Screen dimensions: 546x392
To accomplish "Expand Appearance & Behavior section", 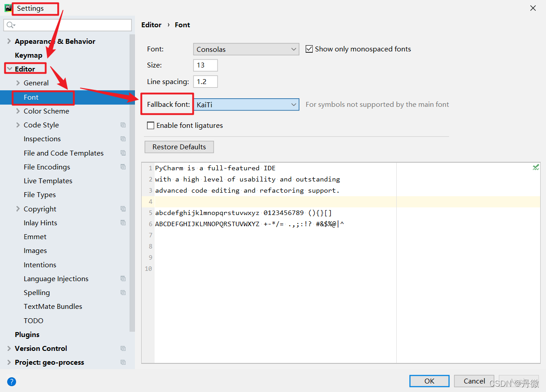I will click(x=9, y=41).
